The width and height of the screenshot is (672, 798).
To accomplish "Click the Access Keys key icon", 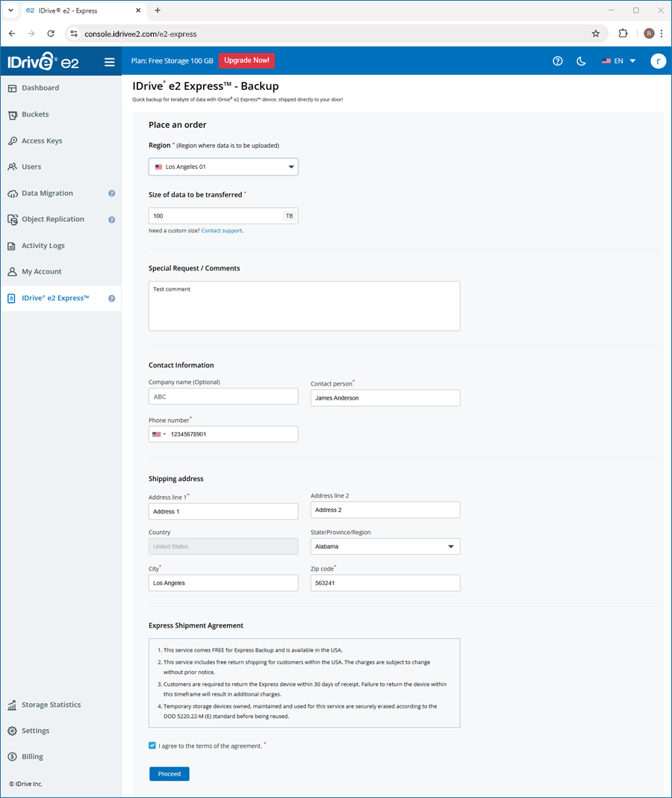I will click(x=12, y=141).
